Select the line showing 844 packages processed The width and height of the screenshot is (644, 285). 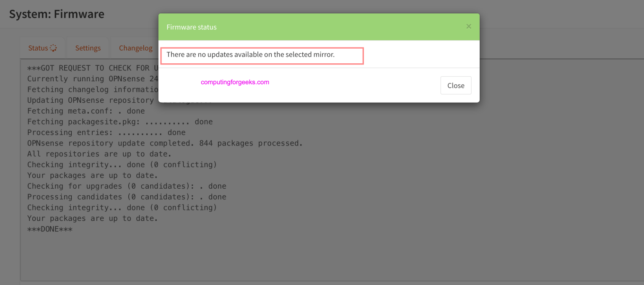tap(165, 143)
